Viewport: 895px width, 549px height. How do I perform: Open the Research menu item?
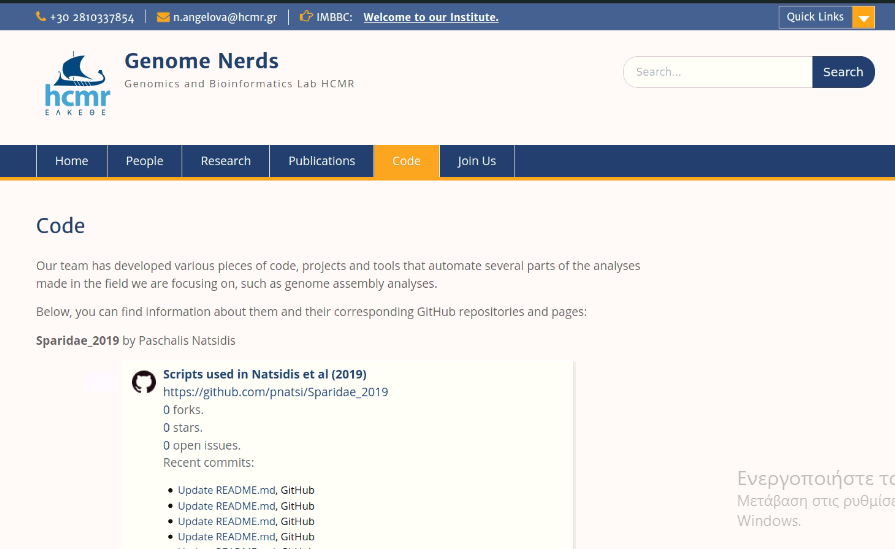coord(225,161)
